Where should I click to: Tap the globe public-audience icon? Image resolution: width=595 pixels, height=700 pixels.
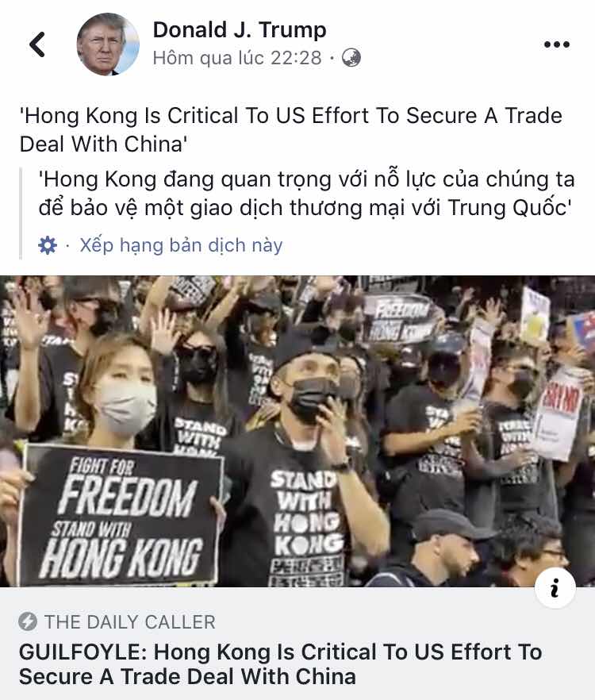coord(351,58)
